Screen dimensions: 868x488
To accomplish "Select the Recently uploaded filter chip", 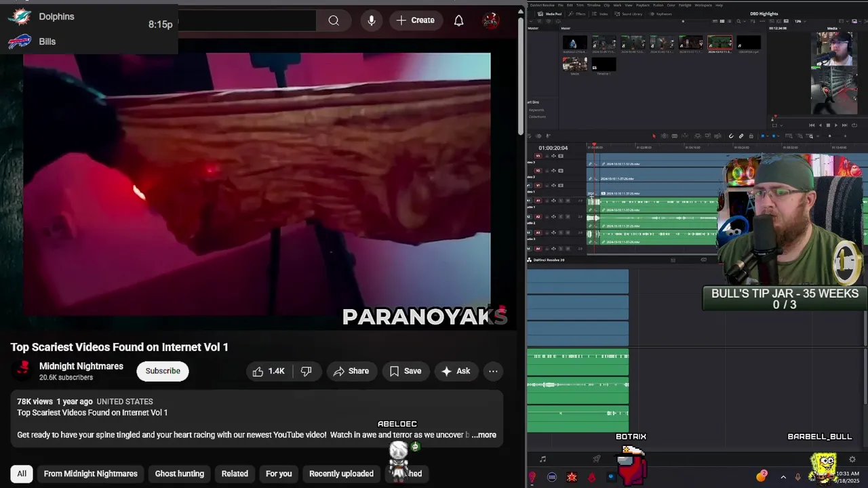I will [x=341, y=474].
